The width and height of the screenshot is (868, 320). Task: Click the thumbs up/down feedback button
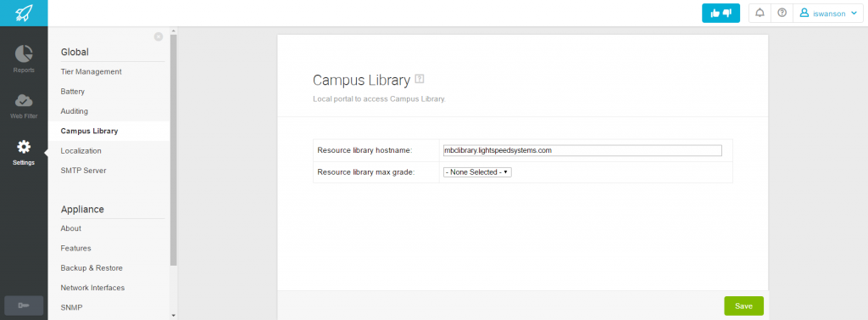721,14
